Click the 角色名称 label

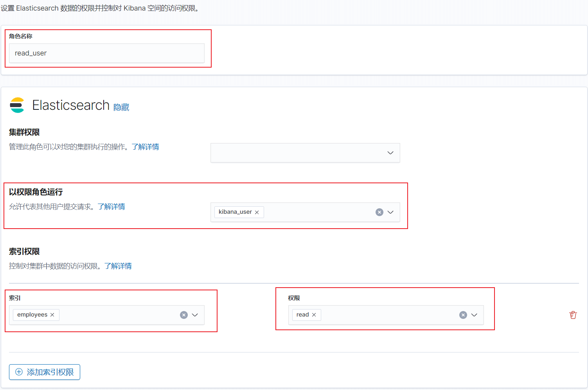click(x=21, y=36)
